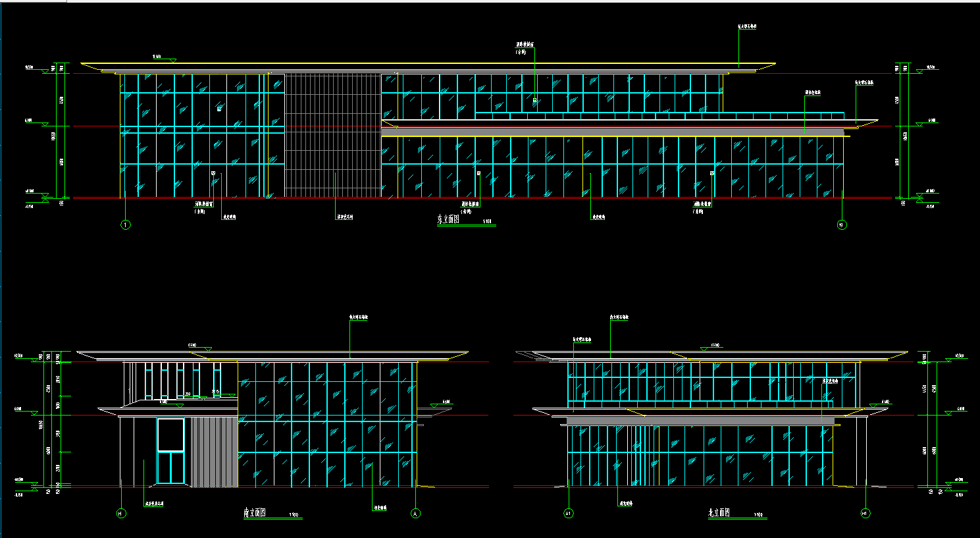The height and width of the screenshot is (538, 980).
Task: Click axis bubble H under south elevation
Action: [x=121, y=513]
